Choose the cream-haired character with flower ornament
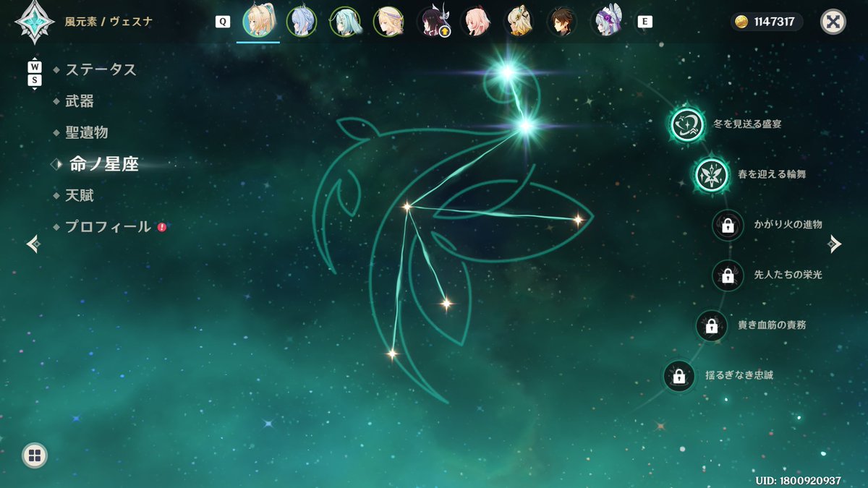This screenshot has height=488, width=868. [519, 22]
